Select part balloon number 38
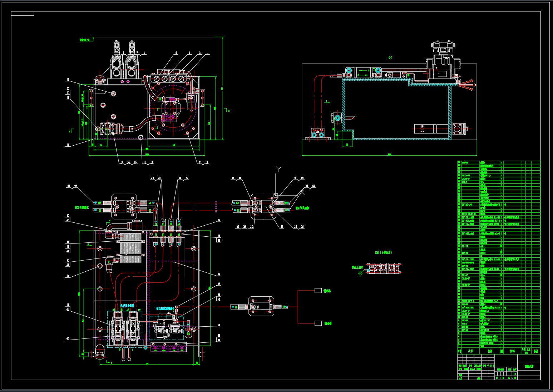The height and width of the screenshot is (392, 553). tap(219, 284)
